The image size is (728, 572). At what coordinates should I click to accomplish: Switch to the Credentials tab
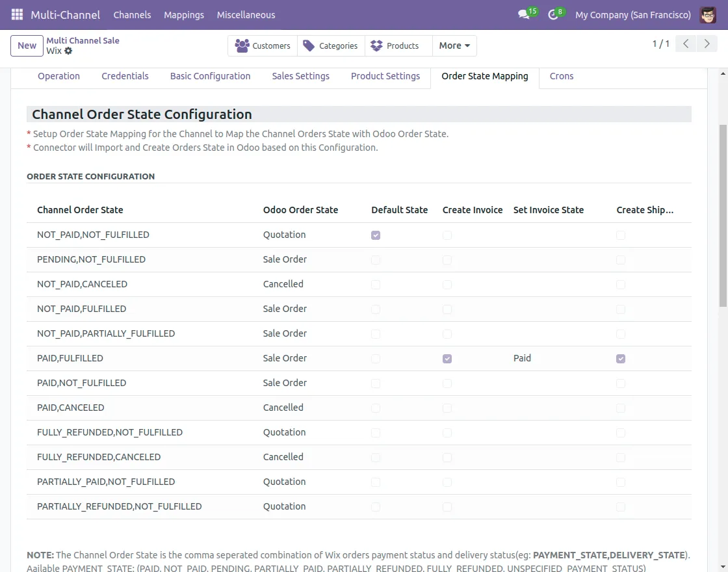tap(125, 76)
